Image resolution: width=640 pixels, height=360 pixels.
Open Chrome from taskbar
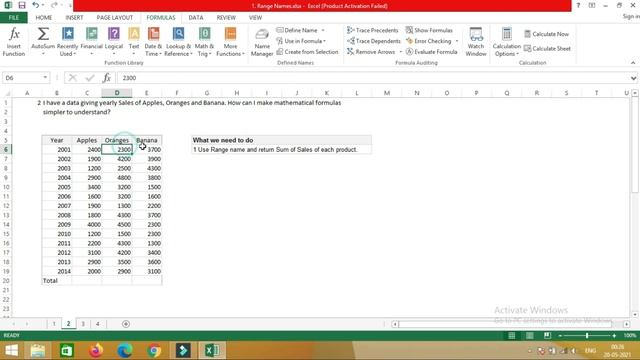pos(154,351)
